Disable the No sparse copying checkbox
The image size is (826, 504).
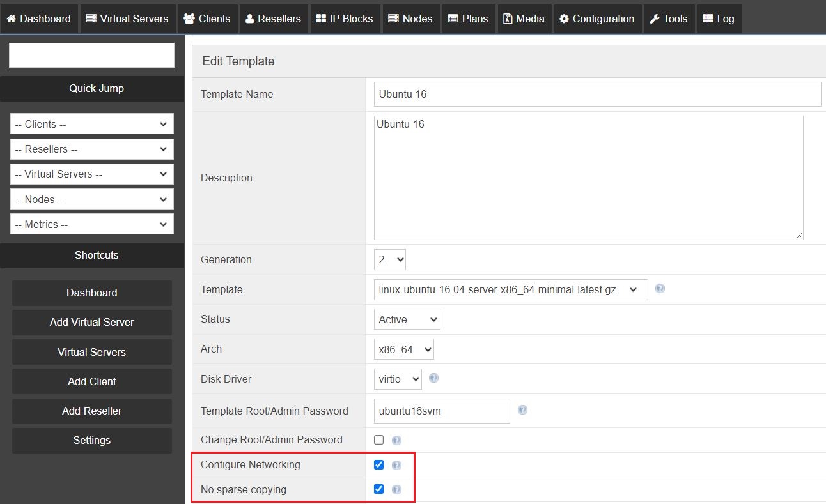pyautogui.click(x=379, y=489)
